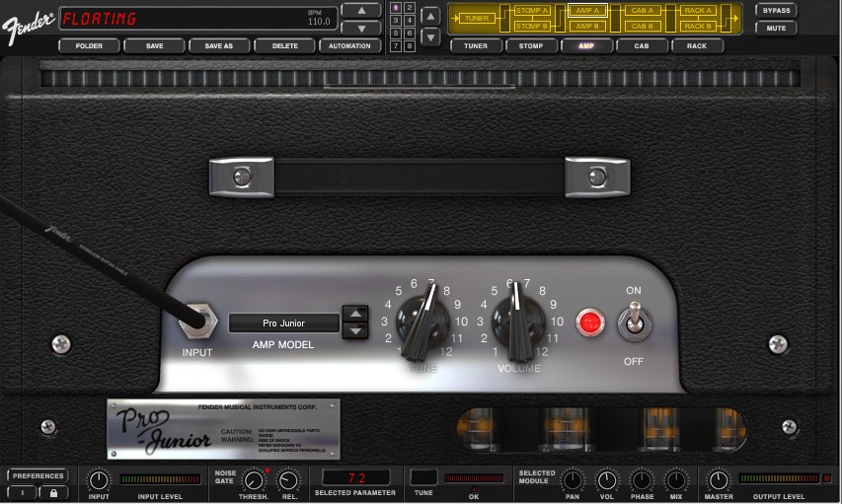Click the Pro Junior nameplate
The width and height of the screenshot is (842, 504).
click(223, 429)
